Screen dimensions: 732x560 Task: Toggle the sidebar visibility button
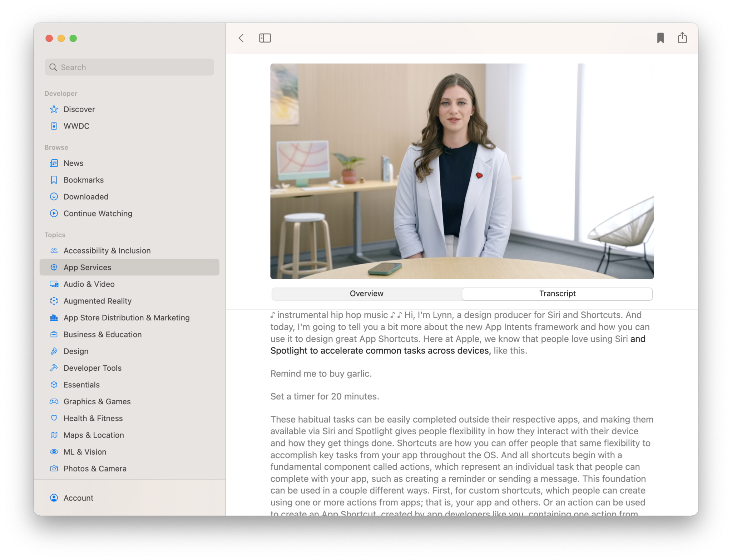(265, 38)
